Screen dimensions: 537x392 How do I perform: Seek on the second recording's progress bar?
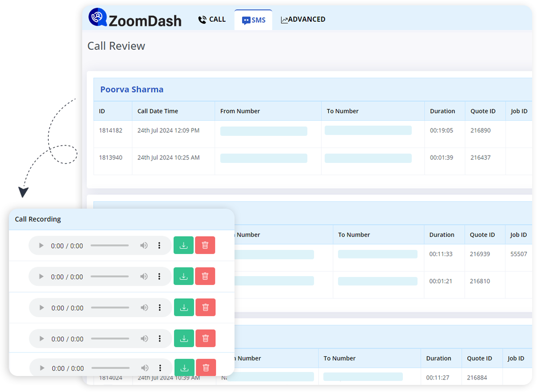pos(110,277)
